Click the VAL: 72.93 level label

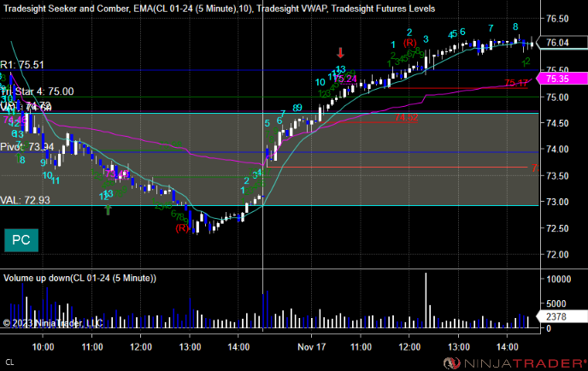(25, 200)
